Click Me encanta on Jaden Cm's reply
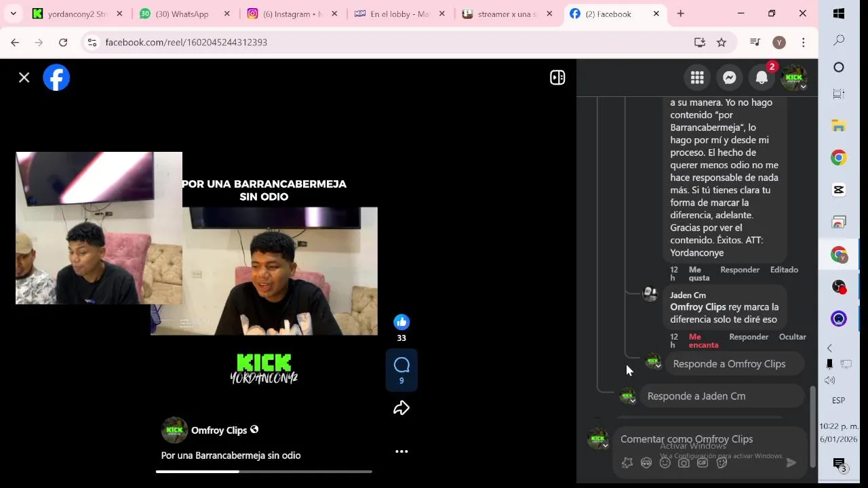This screenshot has width=868, height=488. click(x=703, y=341)
